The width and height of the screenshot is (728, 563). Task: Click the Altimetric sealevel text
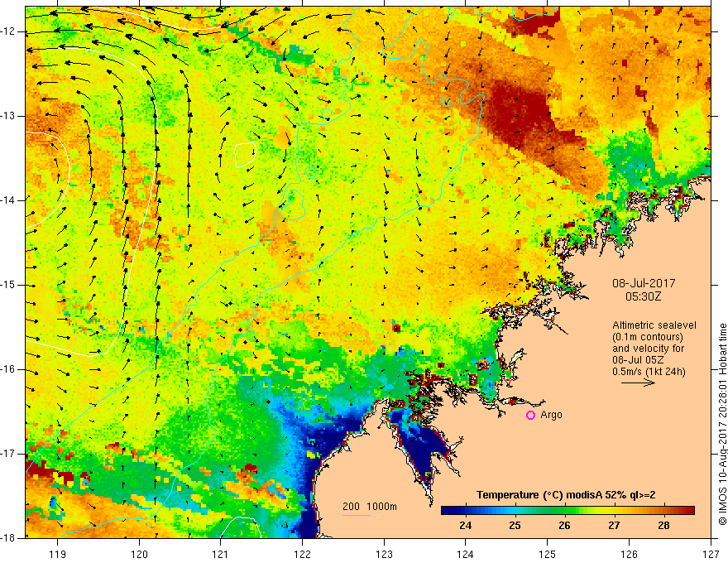pos(654,325)
